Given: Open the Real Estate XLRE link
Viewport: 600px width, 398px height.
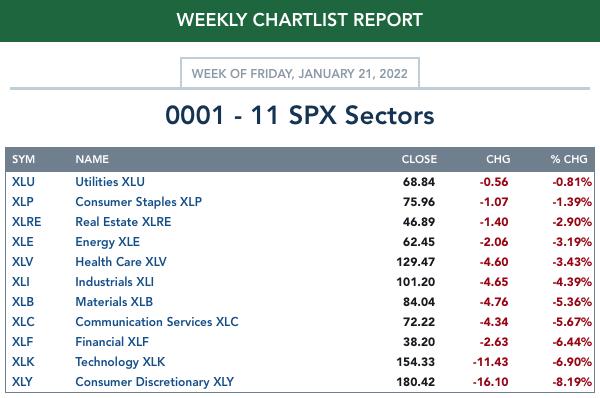Looking at the screenshot, I should pyautogui.click(x=123, y=222).
